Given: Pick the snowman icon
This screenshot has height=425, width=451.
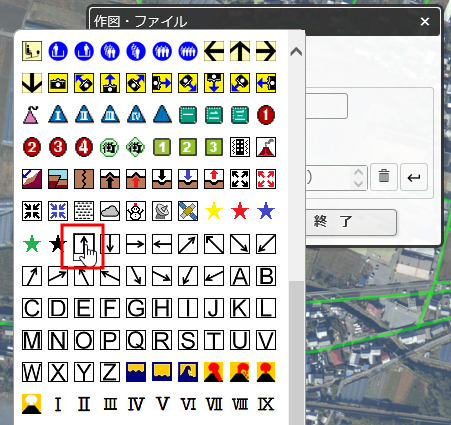Looking at the screenshot, I should tap(136, 211).
